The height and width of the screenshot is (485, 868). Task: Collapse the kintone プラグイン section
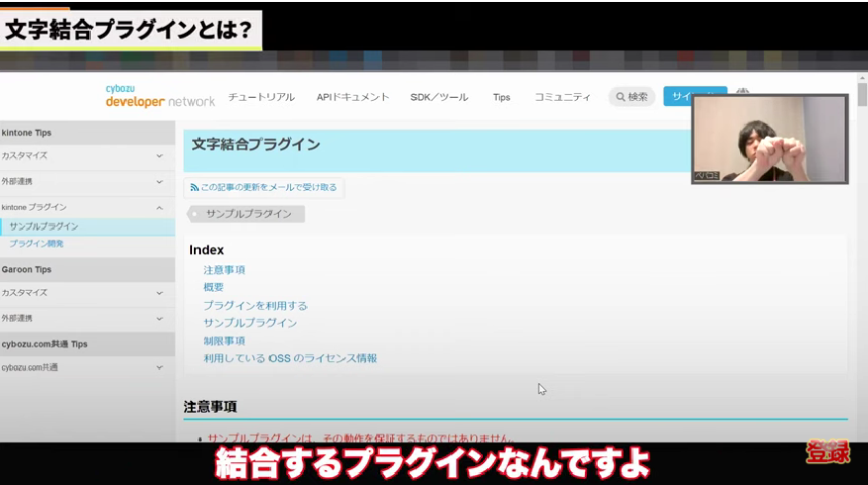pyautogui.click(x=87, y=207)
